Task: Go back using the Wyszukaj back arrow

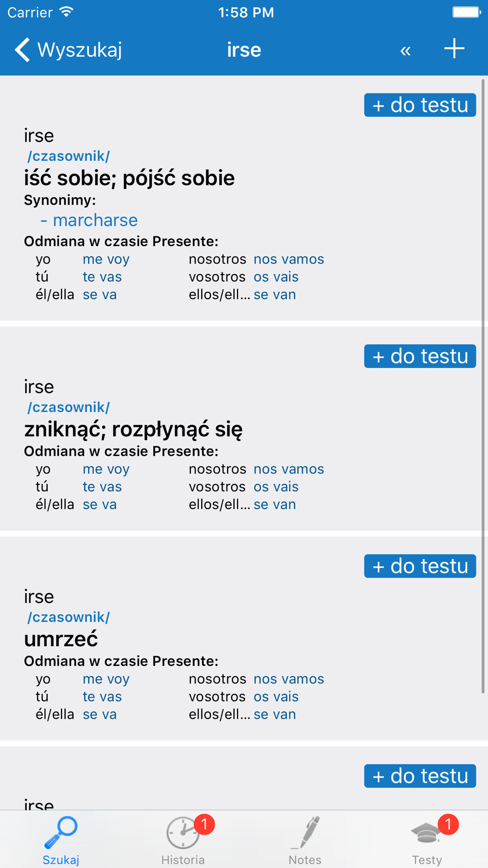Action: [68, 50]
